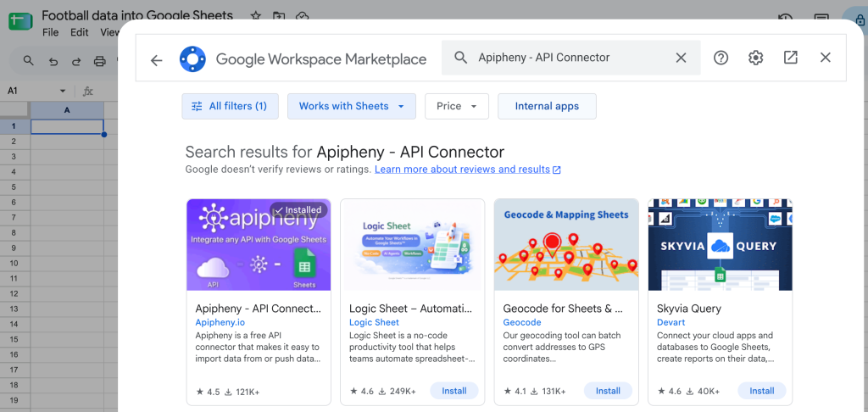This screenshot has height=412, width=868.
Task: Close the Marketplace dialog
Action: pos(826,58)
